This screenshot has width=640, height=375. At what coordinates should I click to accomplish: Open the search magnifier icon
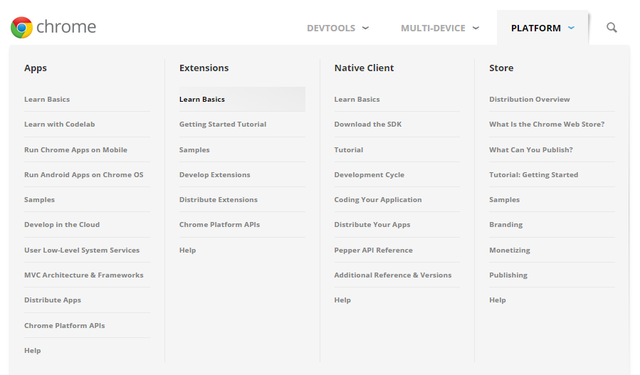pos(611,27)
